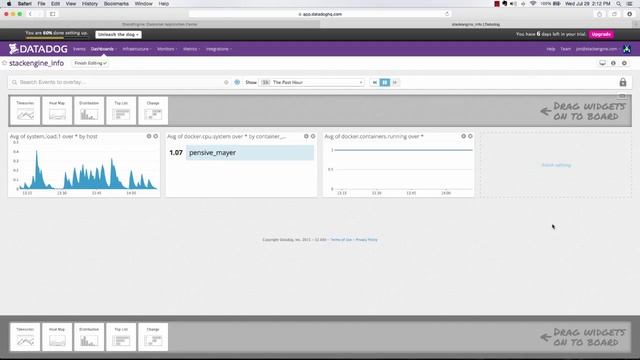Edit the docker.containers.running graph via first gear icon

tap(463, 136)
